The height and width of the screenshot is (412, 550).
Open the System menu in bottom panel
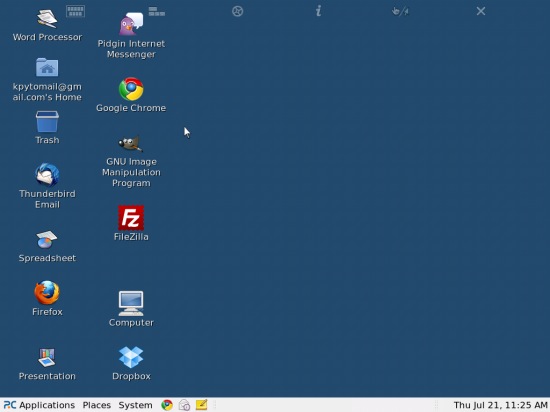pos(135,405)
